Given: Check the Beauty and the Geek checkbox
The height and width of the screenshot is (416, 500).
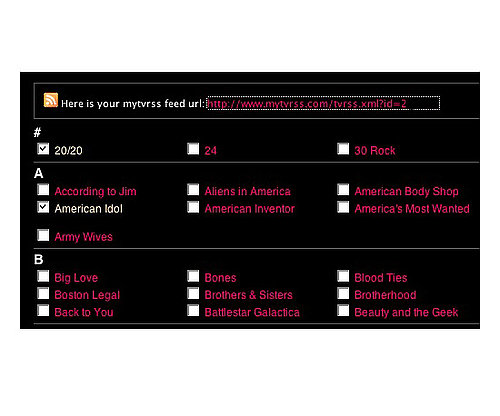Looking at the screenshot, I should pos(343,311).
